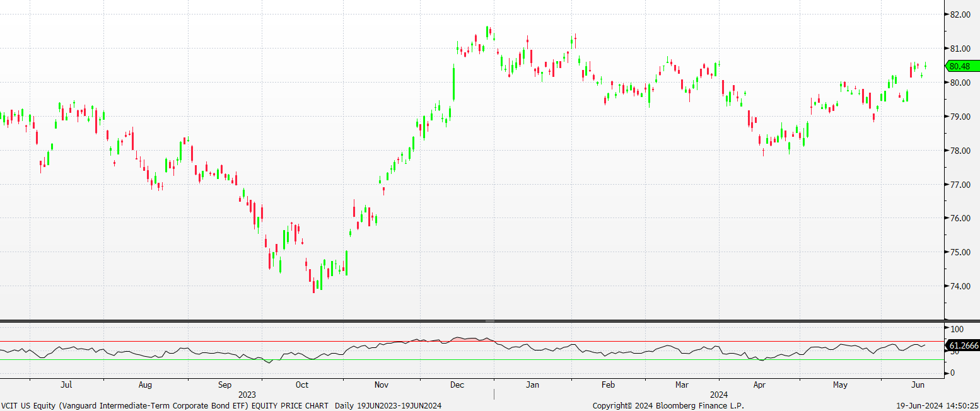Click the 19-Jun-2024 14:50:25 timestamp
This screenshot has width=980, height=411.
[x=938, y=405]
